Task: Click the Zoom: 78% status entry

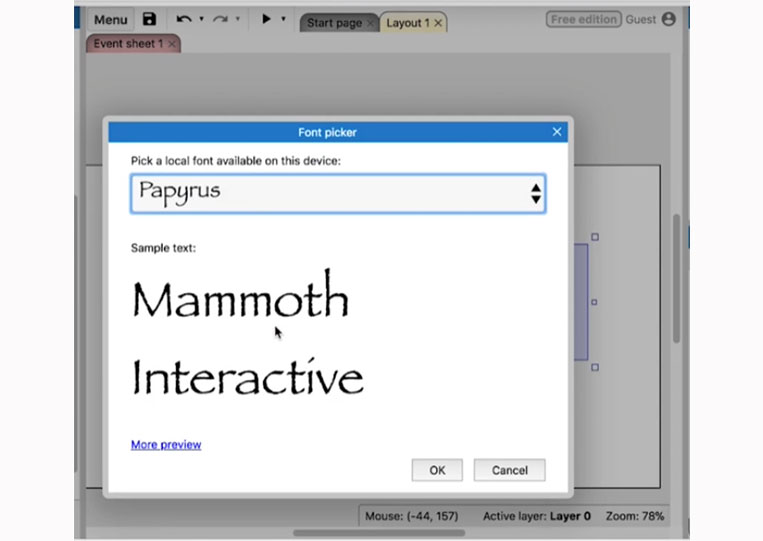Action: (x=635, y=516)
